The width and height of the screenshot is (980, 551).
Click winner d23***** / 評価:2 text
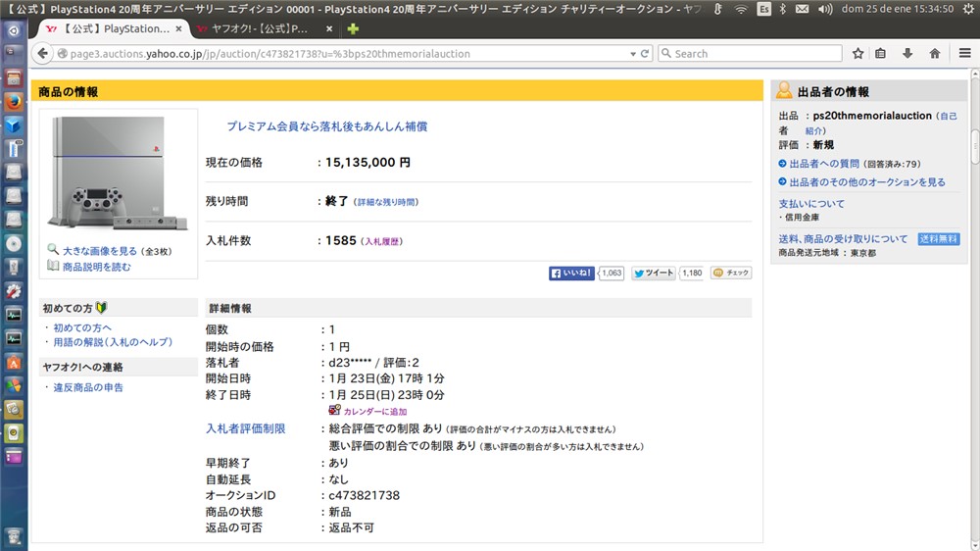[x=373, y=363]
